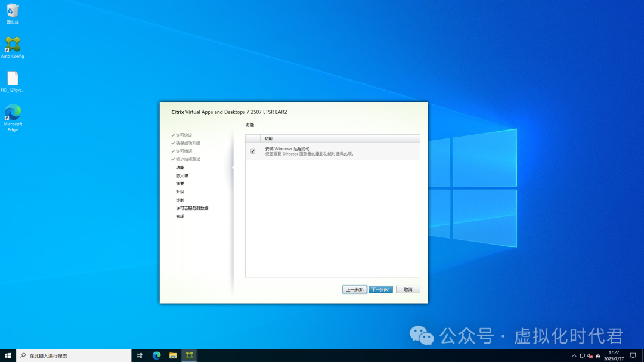
Task: Select the Auto Config desktop shortcut
Action: click(13, 48)
